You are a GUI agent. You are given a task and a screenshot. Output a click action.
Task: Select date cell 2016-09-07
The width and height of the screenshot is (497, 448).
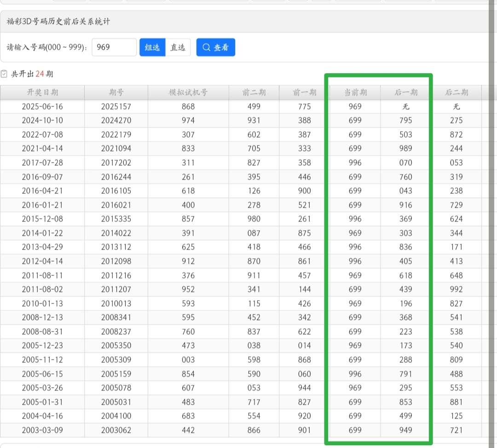click(x=42, y=177)
